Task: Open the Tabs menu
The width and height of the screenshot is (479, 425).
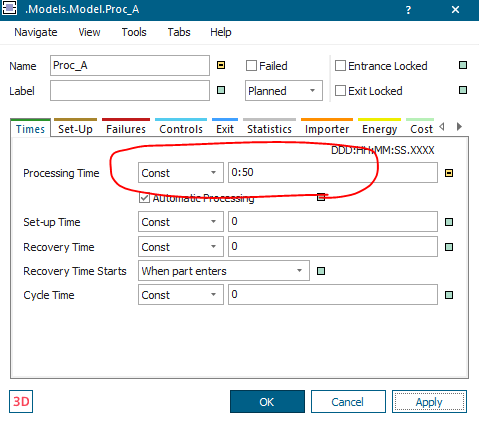Action: click(179, 32)
